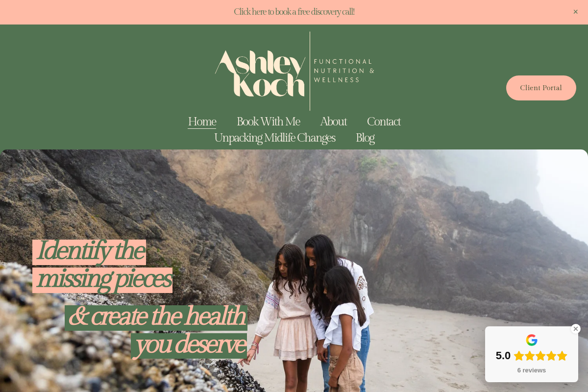Open the Contact page link
Viewport: 588px width, 392px height.
pyautogui.click(x=384, y=122)
